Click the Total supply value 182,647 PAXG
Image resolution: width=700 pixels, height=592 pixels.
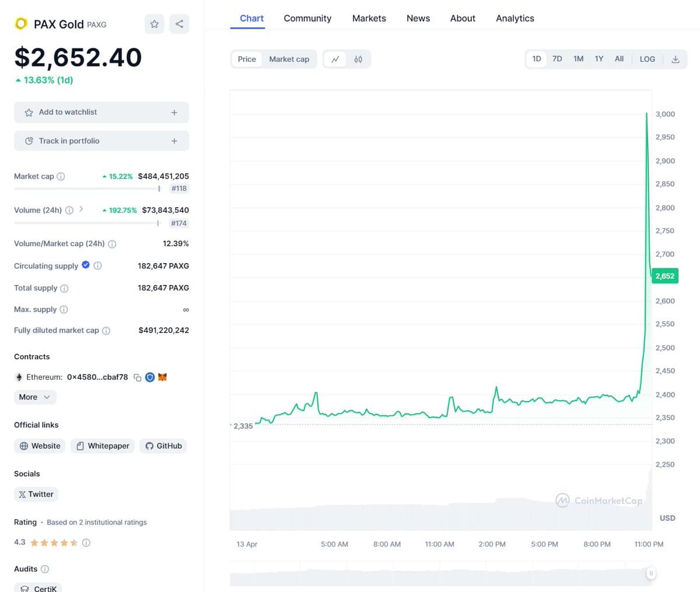coord(163,288)
